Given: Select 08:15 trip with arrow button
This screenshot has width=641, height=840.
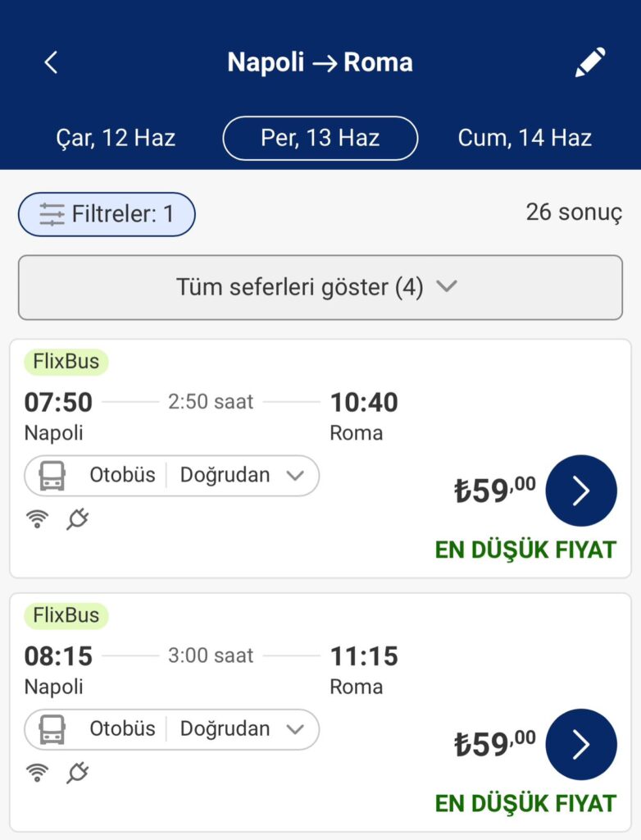Looking at the screenshot, I should pos(581,745).
